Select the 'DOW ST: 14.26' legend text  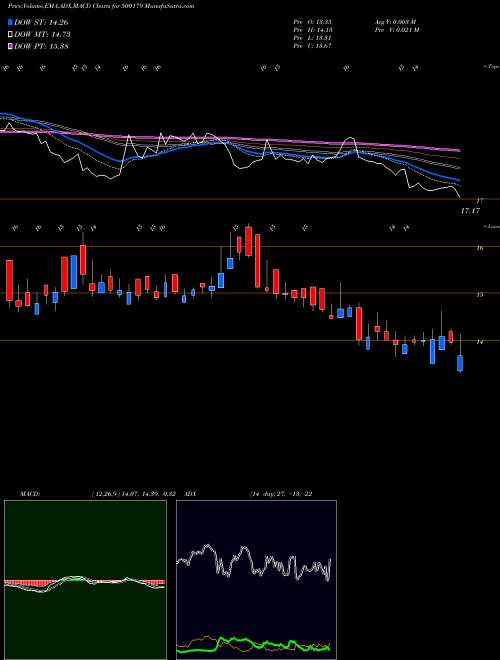click(41, 23)
